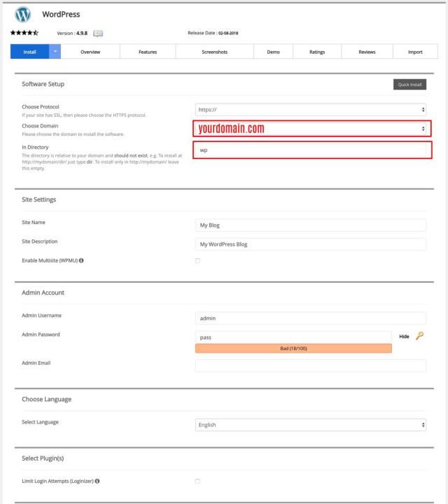
Task: Click Hide next to the password field
Action: click(x=404, y=336)
